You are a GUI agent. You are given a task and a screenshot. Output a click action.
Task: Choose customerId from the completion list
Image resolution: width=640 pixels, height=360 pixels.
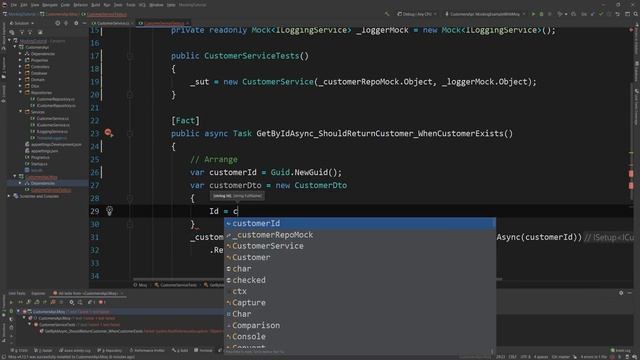(360, 223)
